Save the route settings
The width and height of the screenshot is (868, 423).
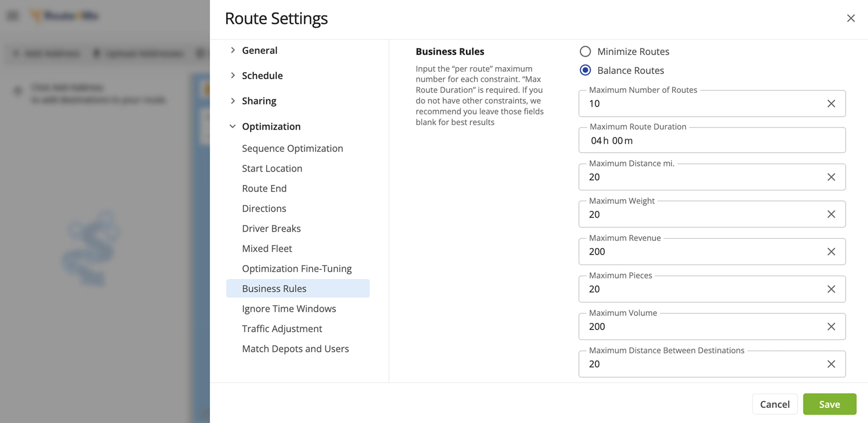(829, 404)
